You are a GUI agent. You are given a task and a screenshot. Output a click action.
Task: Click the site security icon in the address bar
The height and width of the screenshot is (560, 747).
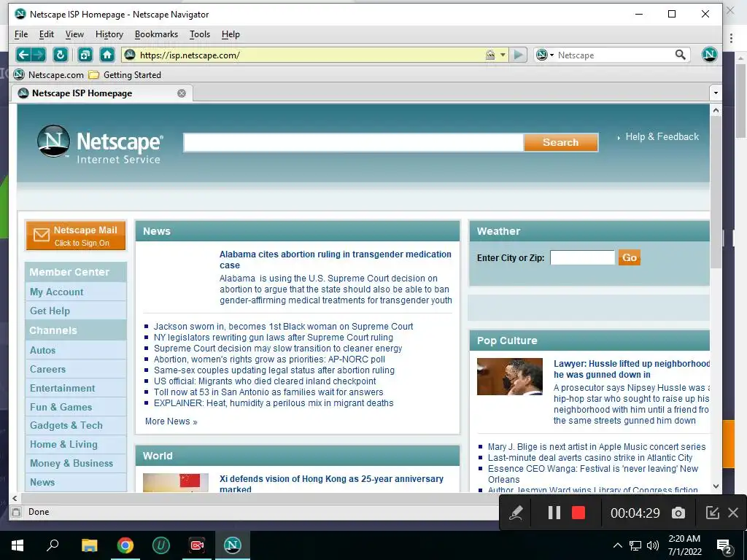pos(490,55)
